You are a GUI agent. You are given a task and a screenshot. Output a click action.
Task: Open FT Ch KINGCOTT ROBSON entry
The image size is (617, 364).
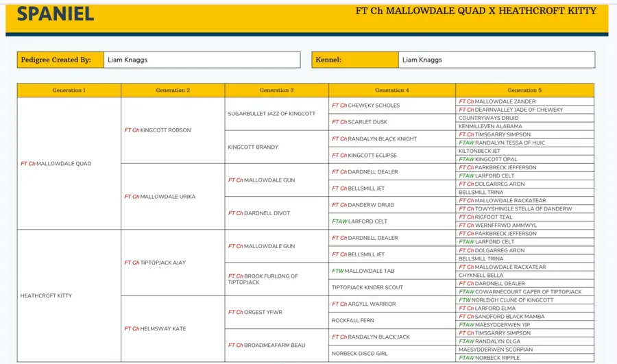tap(158, 130)
